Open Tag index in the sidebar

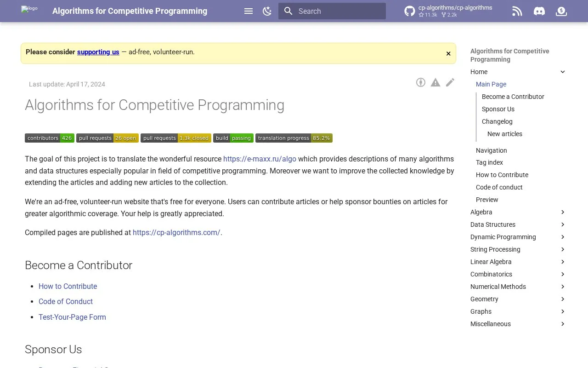coord(489,162)
